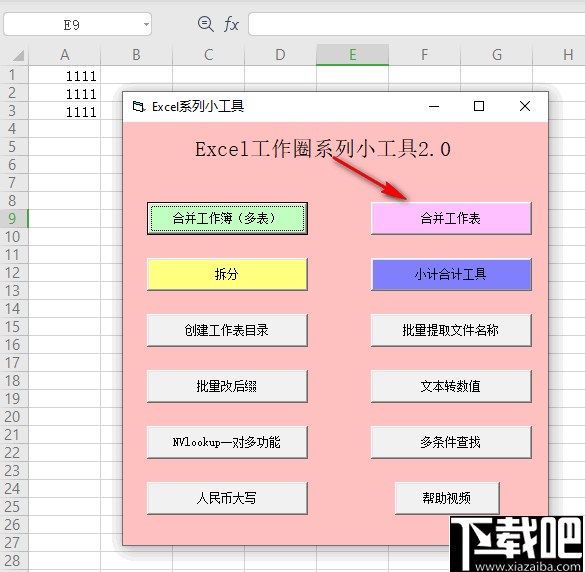Launch the 小计合计工具 button
585x572 pixels.
(451, 274)
